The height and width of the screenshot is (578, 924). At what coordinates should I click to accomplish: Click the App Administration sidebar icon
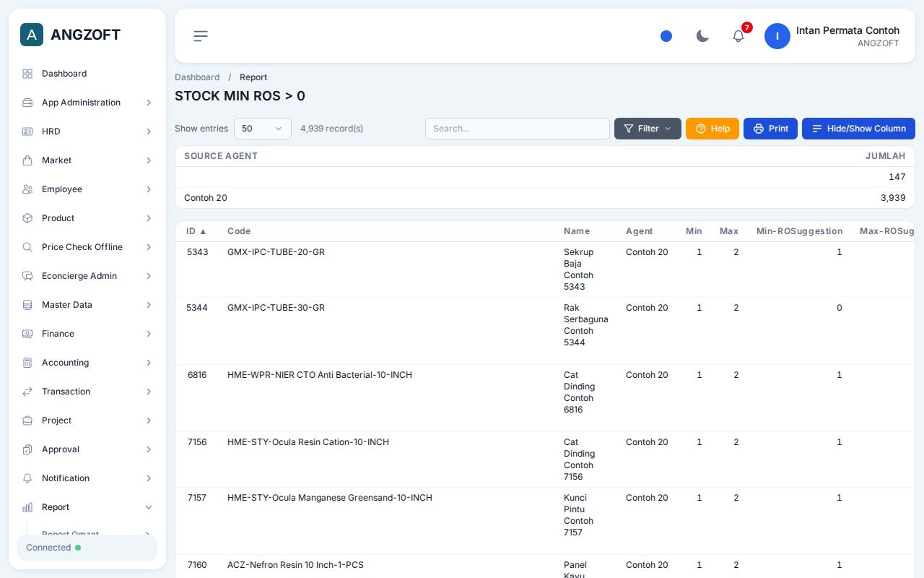(x=27, y=103)
